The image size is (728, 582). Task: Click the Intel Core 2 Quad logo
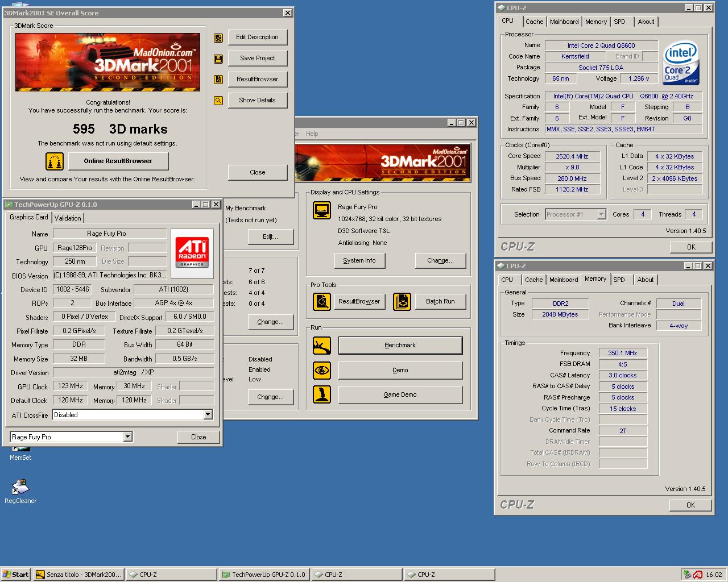click(681, 63)
